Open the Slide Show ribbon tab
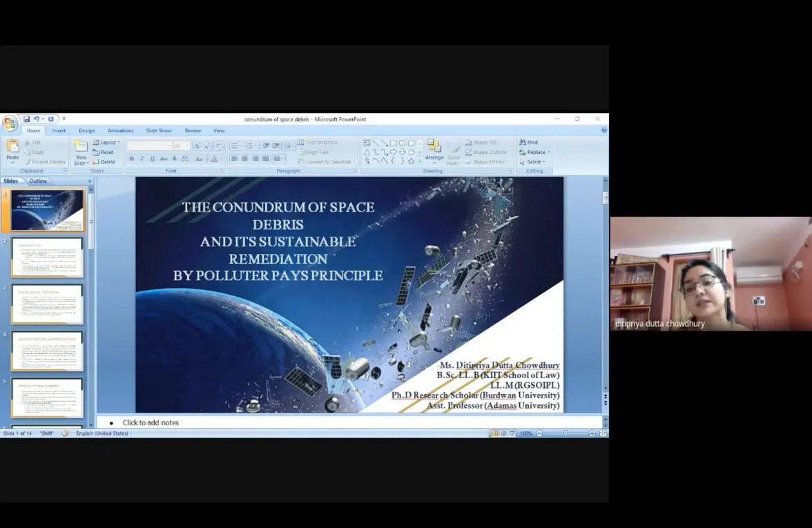 pyautogui.click(x=159, y=130)
